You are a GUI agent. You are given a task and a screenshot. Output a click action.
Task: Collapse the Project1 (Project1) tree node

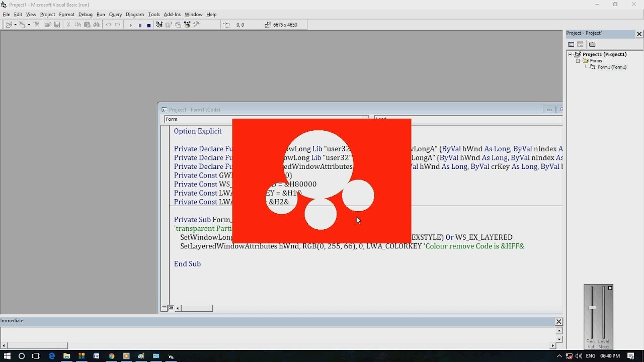point(570,54)
